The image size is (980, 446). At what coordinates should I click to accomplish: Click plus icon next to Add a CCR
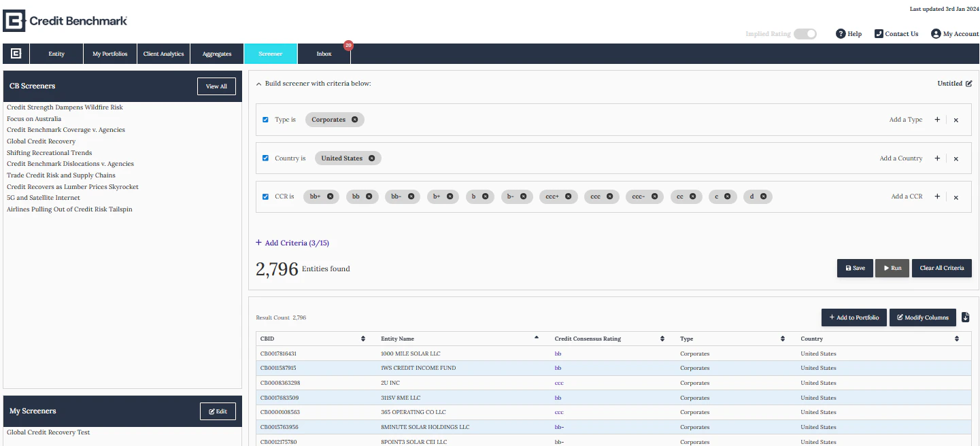(x=937, y=196)
